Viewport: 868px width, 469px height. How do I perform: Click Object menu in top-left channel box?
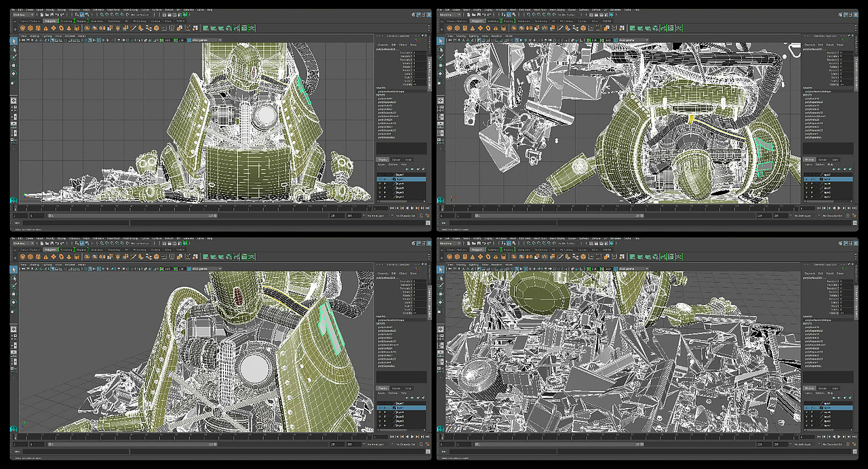(x=403, y=45)
